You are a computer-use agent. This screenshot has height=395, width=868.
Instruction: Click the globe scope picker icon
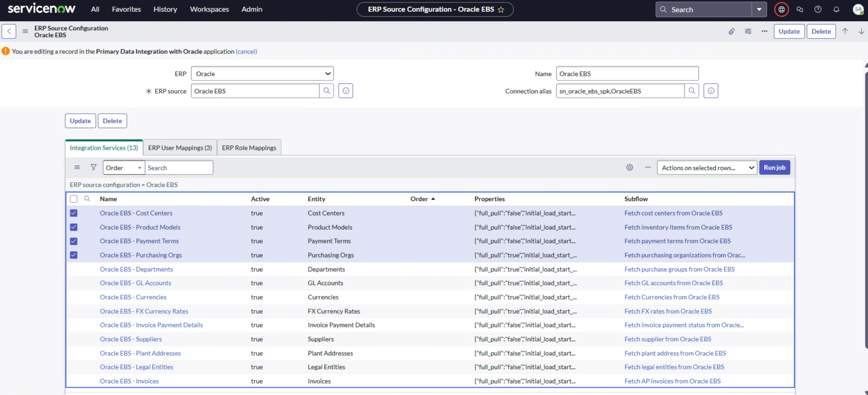[x=781, y=9]
